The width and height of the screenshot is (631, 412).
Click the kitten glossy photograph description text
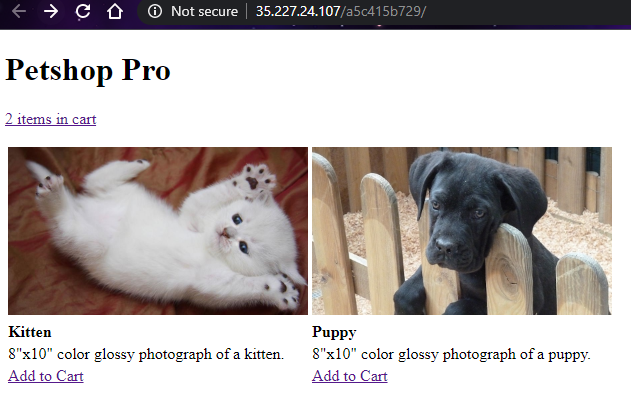pos(146,354)
